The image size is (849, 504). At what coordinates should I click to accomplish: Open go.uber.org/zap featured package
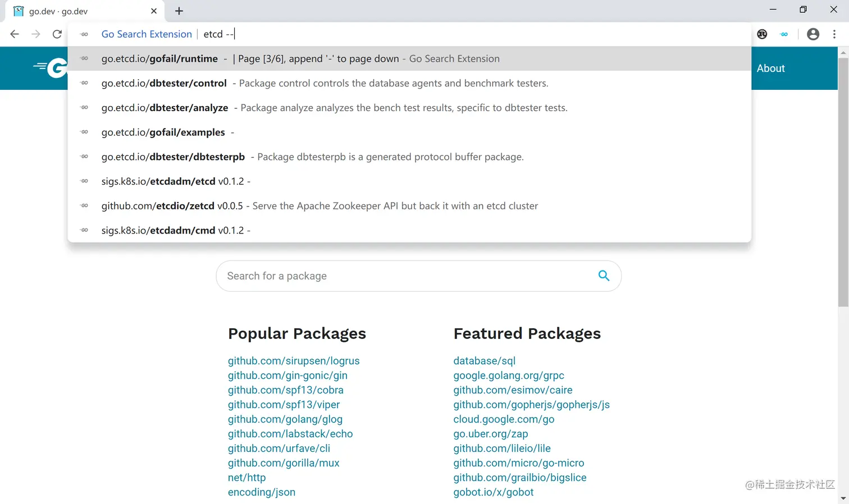(x=491, y=434)
